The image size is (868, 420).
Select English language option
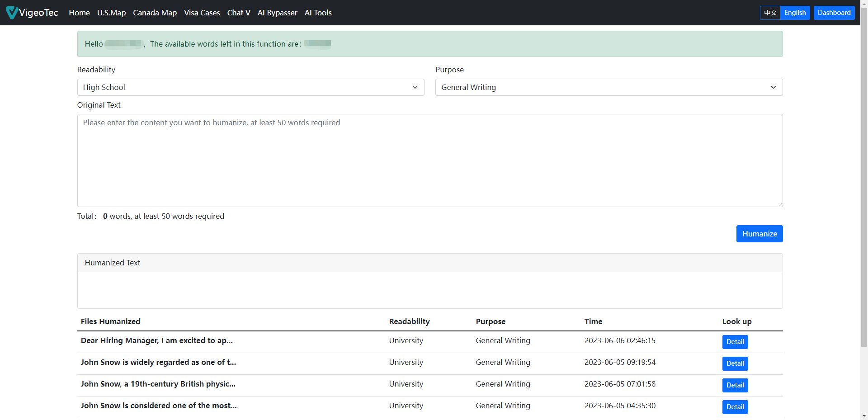795,13
